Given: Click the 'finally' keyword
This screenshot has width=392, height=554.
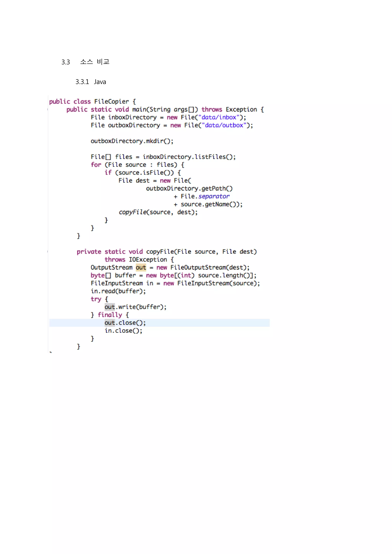Looking at the screenshot, I should [x=110, y=315].
